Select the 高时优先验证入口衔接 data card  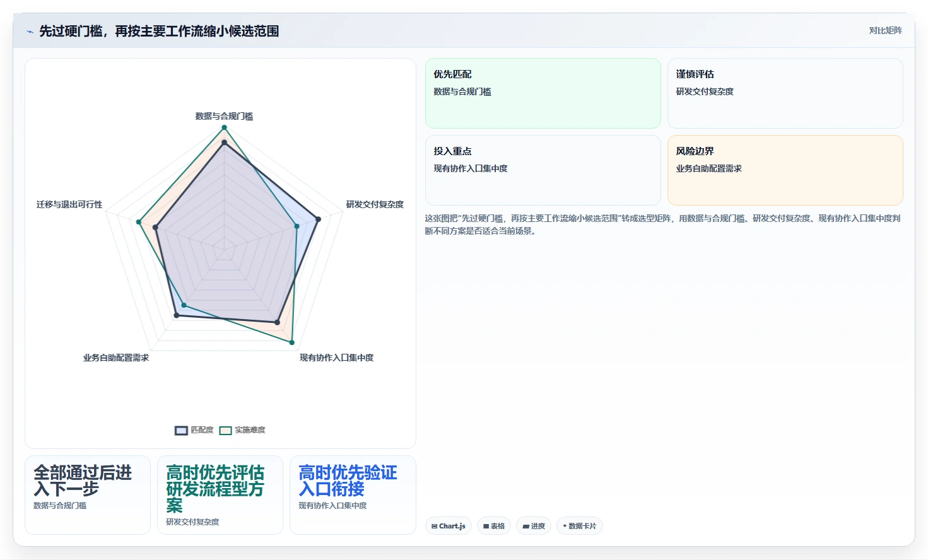[353, 495]
